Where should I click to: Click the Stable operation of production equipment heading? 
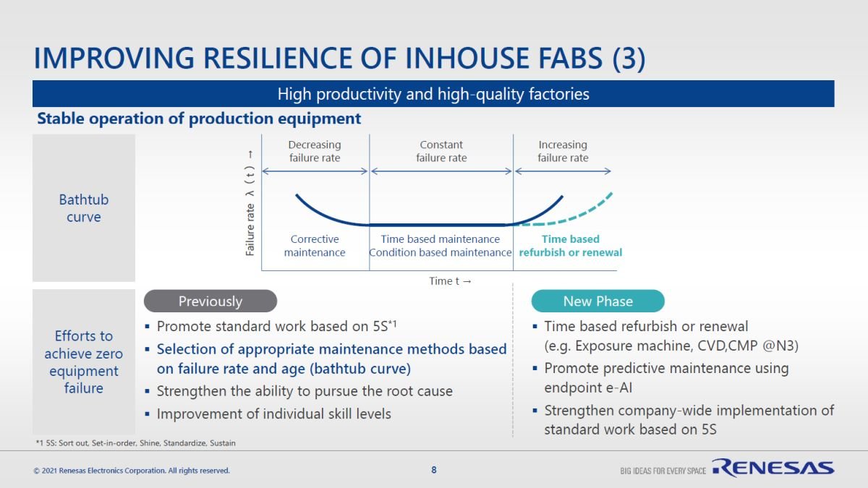(x=199, y=118)
